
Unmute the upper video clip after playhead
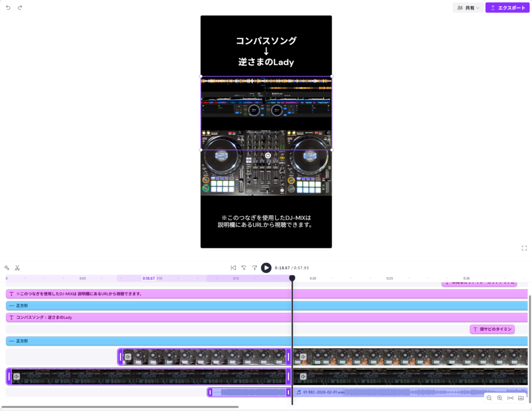(303, 357)
